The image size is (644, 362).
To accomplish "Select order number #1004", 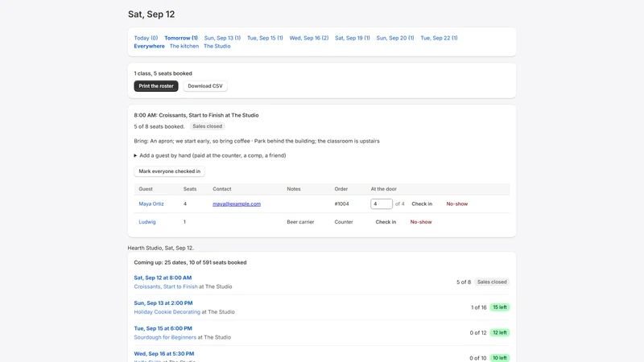I will 341,204.
